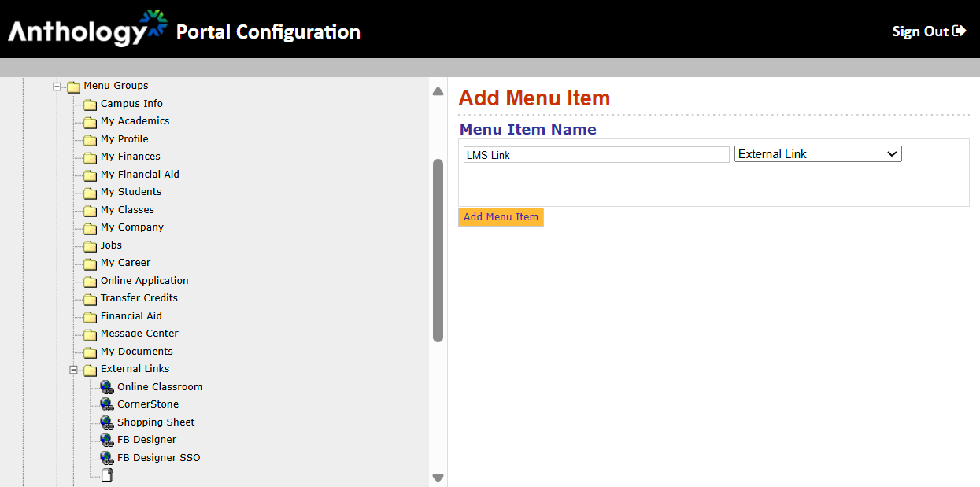This screenshot has width=980, height=487.
Task: Click the blank document icon in tree
Action: coord(107,475)
